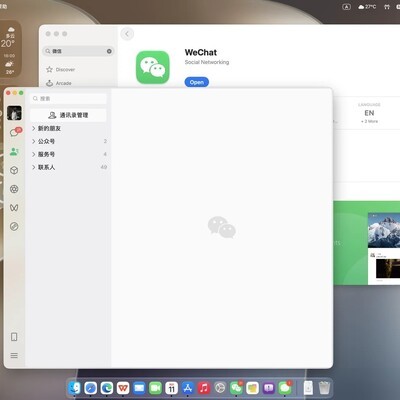Open the weather widget showing 20°
Screen dimensions: 400x400
pyautogui.click(x=10, y=49)
